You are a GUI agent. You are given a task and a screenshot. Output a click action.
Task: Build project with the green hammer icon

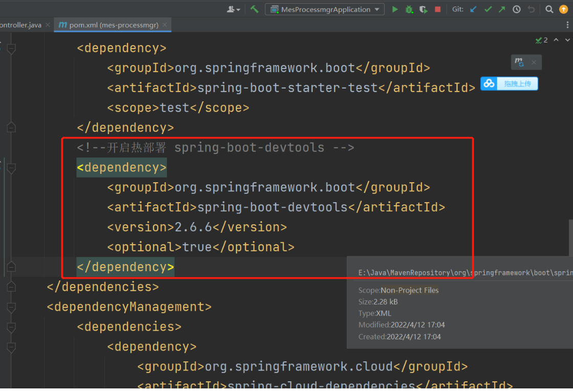click(x=254, y=9)
